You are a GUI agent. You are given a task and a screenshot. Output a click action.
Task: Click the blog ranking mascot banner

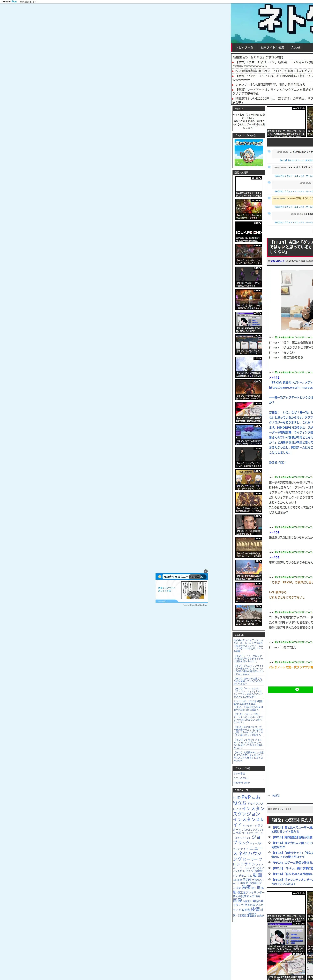click(x=248, y=153)
